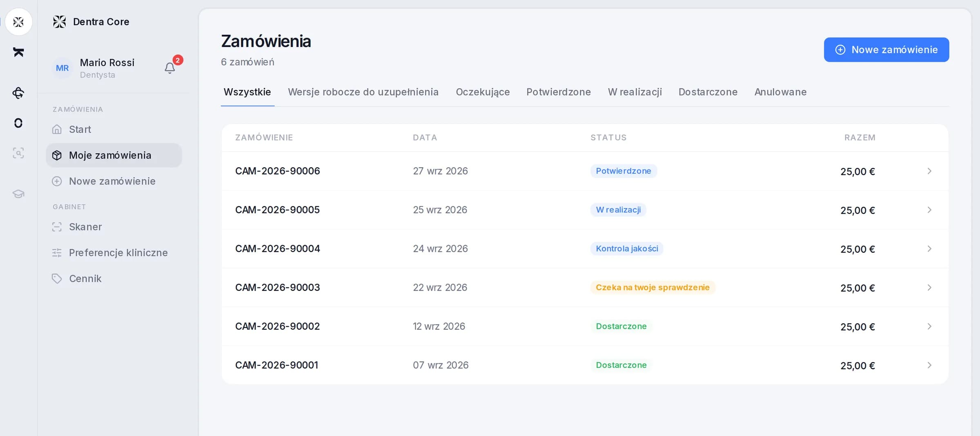Expand order CAM-2026-90006 via its chevron
Screen dimensions: 980x436
click(929, 171)
